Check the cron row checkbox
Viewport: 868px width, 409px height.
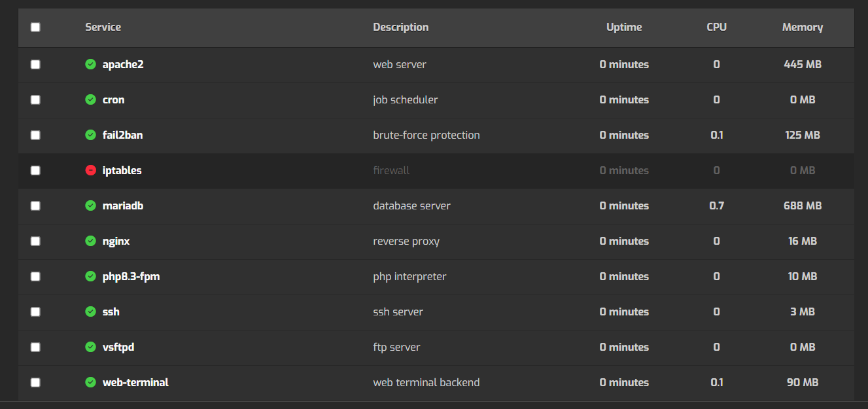point(35,99)
